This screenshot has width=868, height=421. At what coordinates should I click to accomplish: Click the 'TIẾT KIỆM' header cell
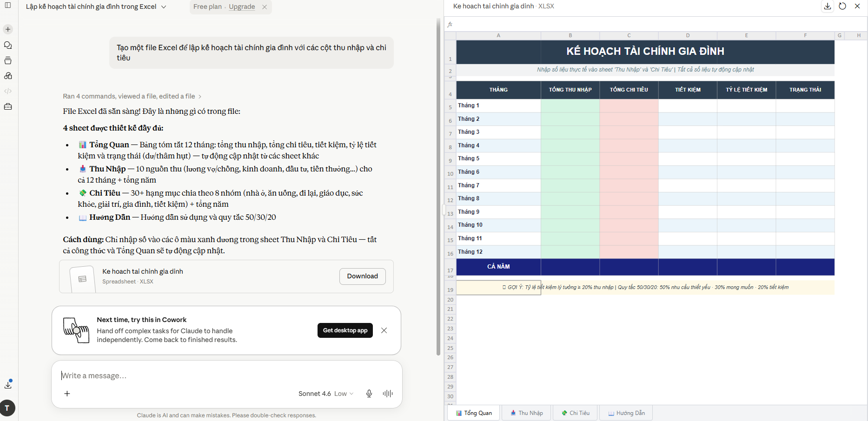point(688,90)
